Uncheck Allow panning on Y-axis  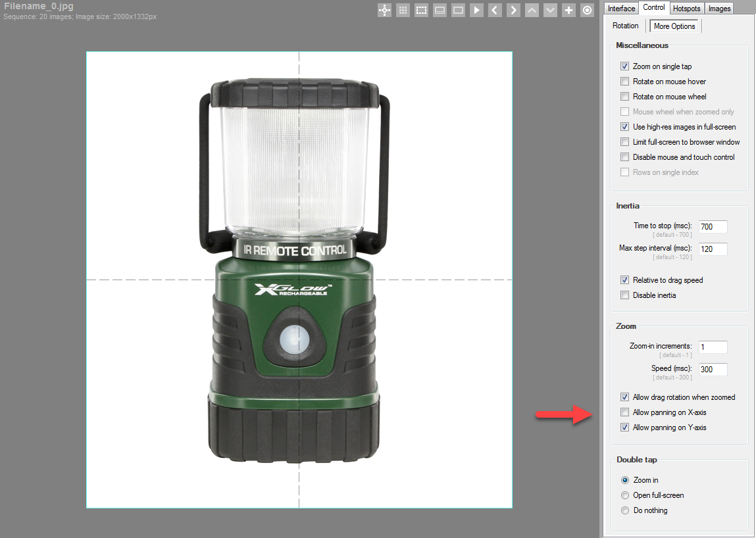click(x=625, y=427)
